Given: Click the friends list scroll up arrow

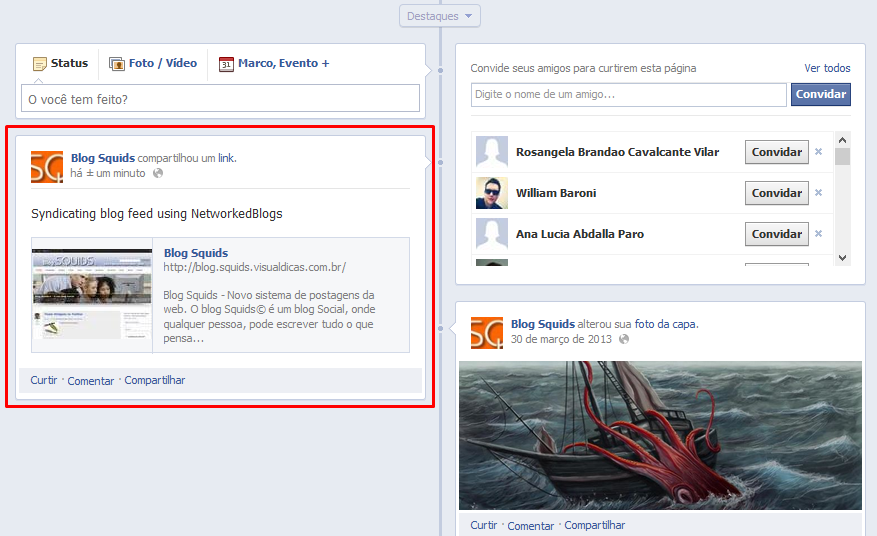Looking at the screenshot, I should [842, 140].
